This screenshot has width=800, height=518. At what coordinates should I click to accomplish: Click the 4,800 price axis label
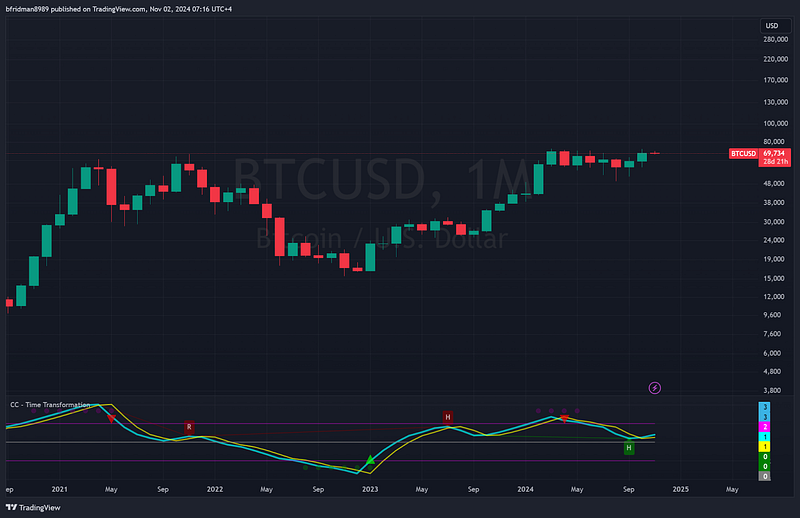point(773,372)
